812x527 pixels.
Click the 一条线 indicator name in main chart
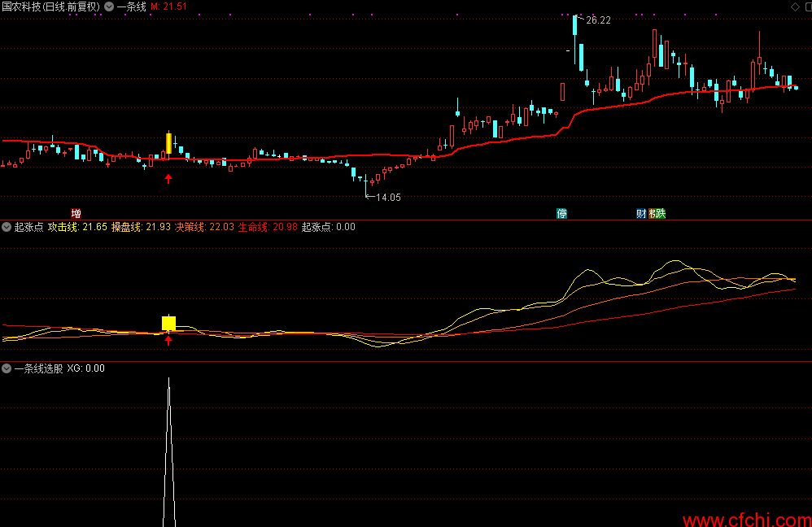pos(132,7)
